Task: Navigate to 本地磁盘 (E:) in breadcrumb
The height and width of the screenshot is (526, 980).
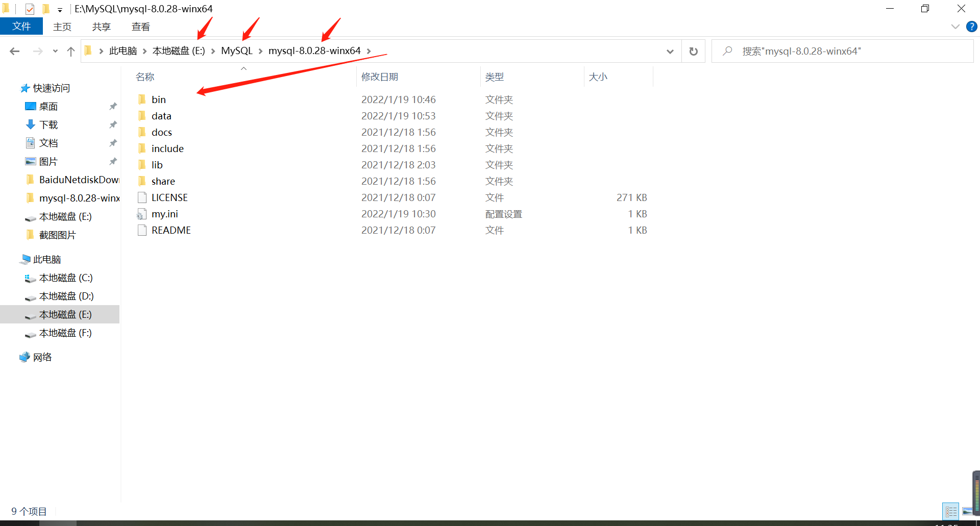Action: 179,51
